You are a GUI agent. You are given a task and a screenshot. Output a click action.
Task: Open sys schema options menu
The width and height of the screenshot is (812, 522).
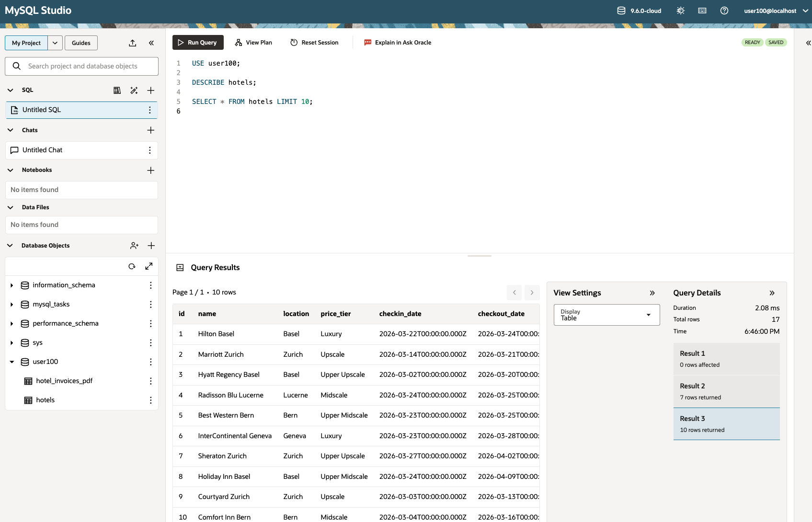click(x=151, y=343)
